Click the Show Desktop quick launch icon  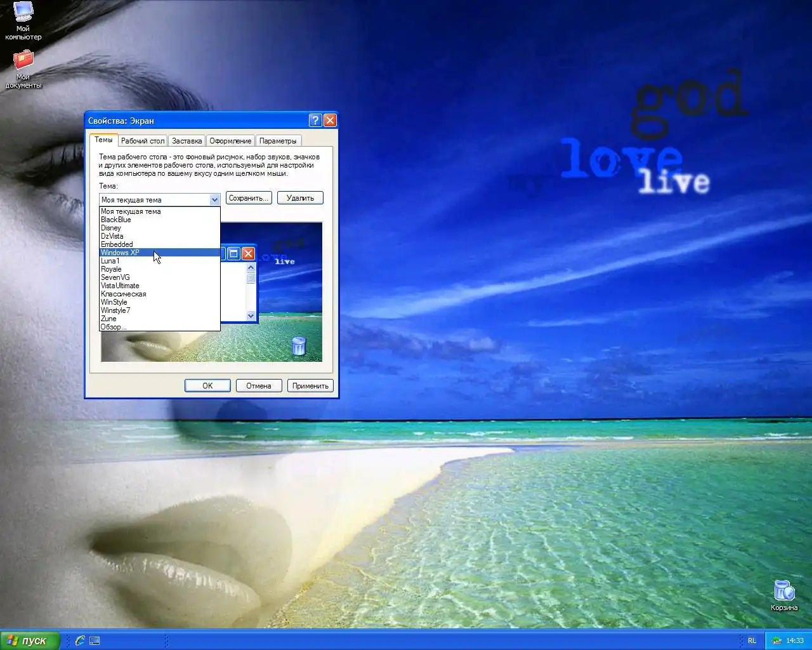pyautogui.click(x=95, y=640)
